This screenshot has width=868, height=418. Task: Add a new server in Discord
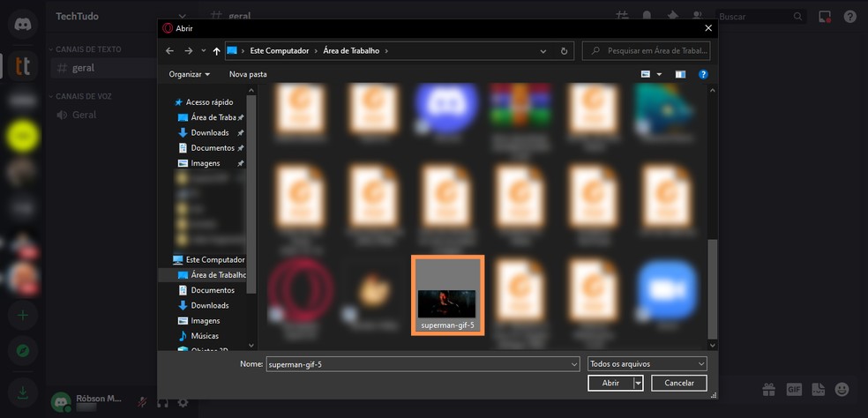pos(23,316)
